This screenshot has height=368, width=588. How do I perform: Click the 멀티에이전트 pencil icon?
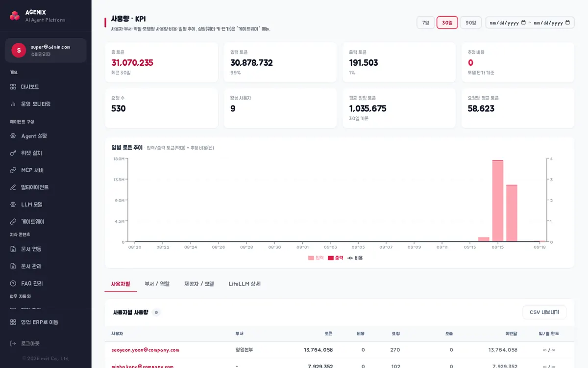(x=13, y=187)
